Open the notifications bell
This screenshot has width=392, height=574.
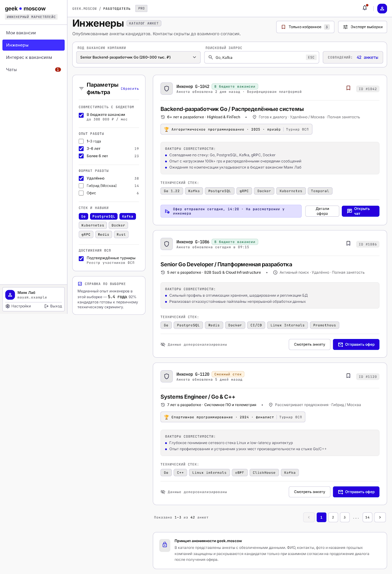point(365,8)
